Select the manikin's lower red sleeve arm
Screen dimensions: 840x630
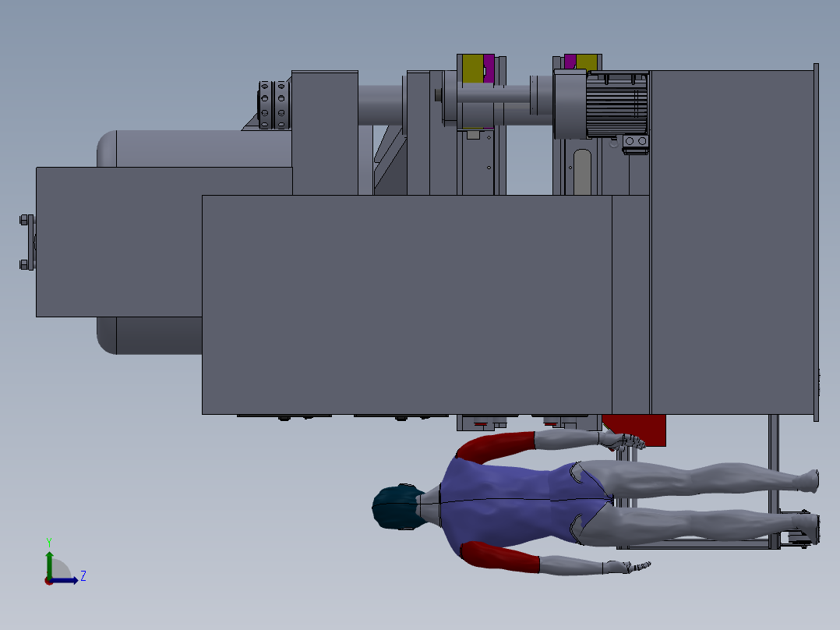[501, 557]
